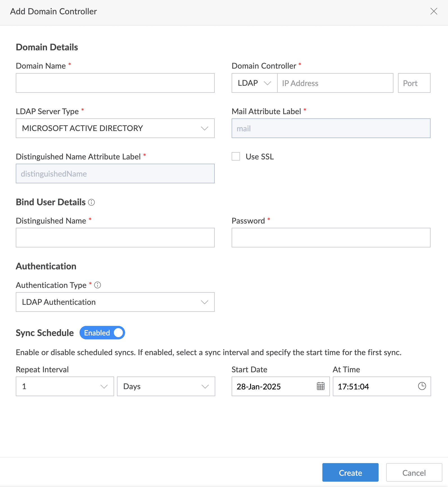The image size is (448, 487).
Task: Click the Authentication Type info icon
Action: click(98, 285)
